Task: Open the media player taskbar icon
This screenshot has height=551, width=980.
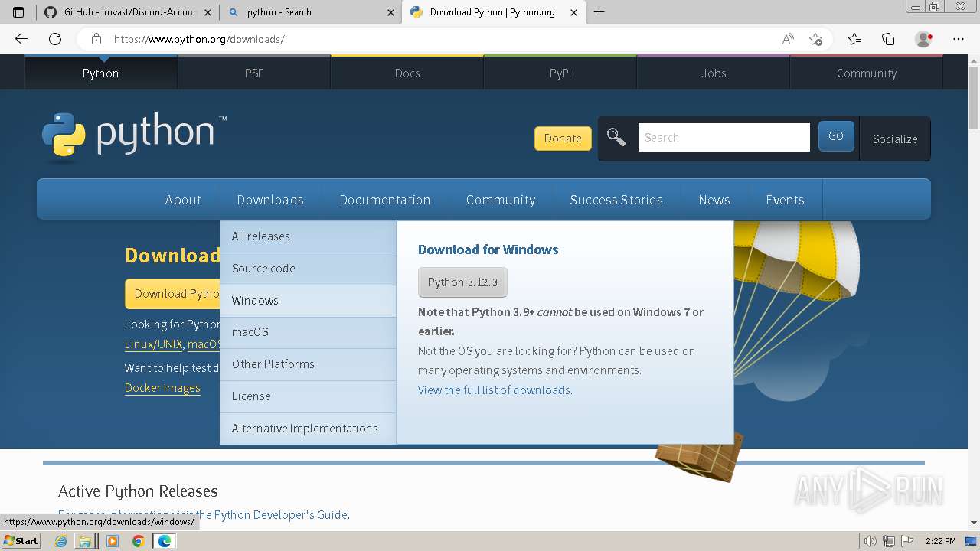Action: click(113, 541)
